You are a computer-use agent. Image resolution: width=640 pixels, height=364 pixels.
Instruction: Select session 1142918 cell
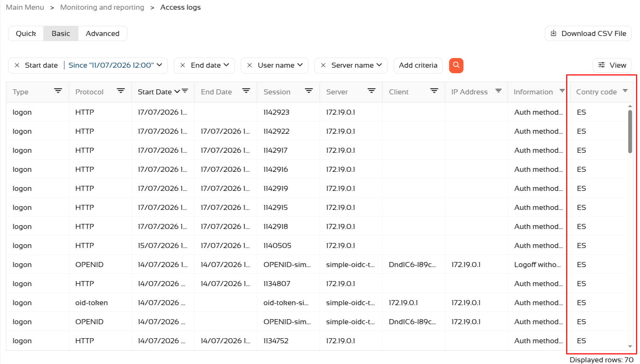[x=288, y=226]
